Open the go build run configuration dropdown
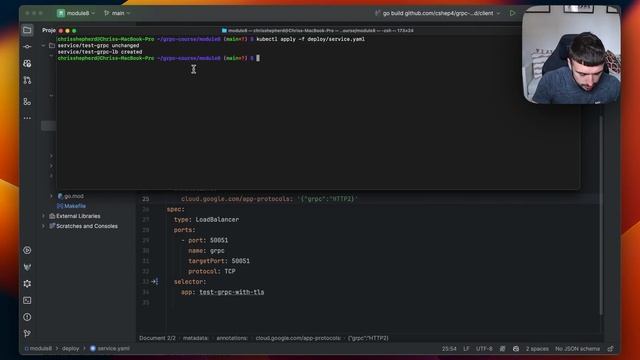This screenshot has width=640, height=360. click(x=438, y=13)
